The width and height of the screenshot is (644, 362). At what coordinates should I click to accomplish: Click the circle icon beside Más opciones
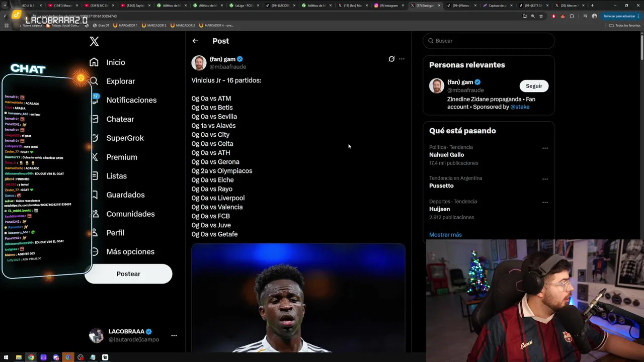tap(94, 251)
